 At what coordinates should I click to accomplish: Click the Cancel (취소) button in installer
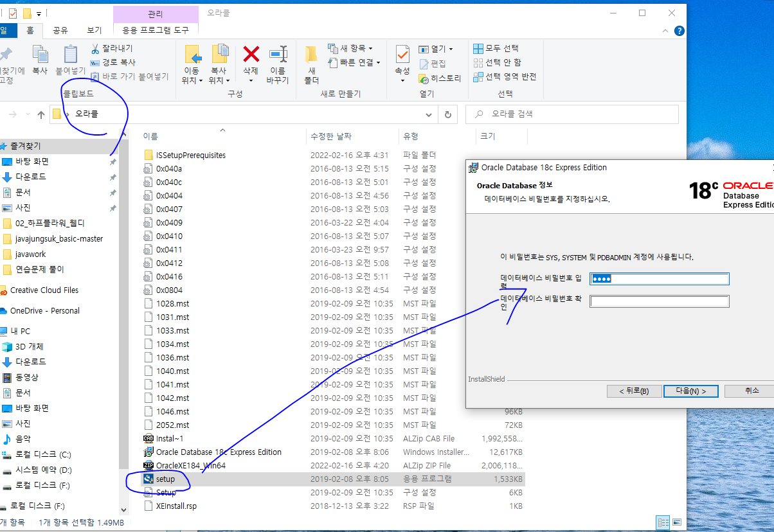tap(750, 391)
